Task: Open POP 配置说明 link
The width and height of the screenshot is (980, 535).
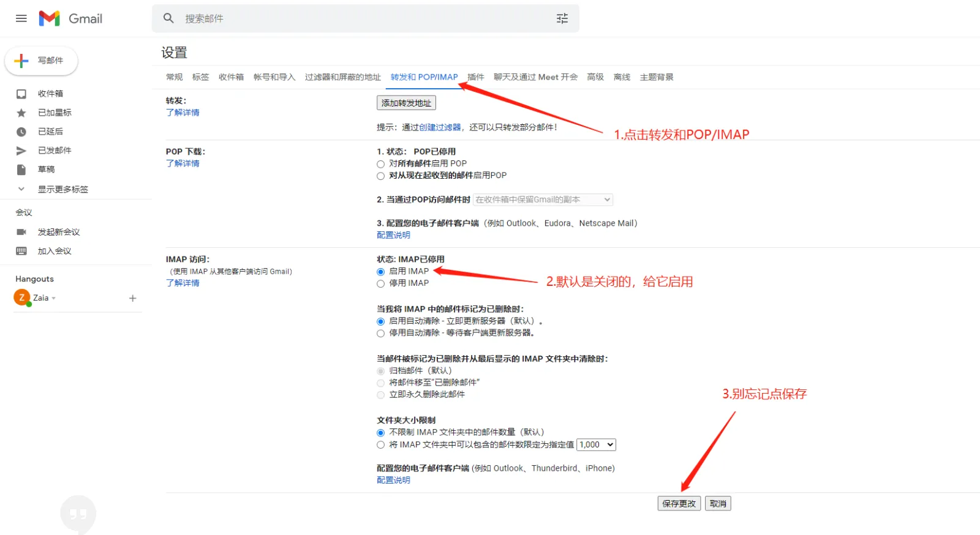Action: coord(393,235)
